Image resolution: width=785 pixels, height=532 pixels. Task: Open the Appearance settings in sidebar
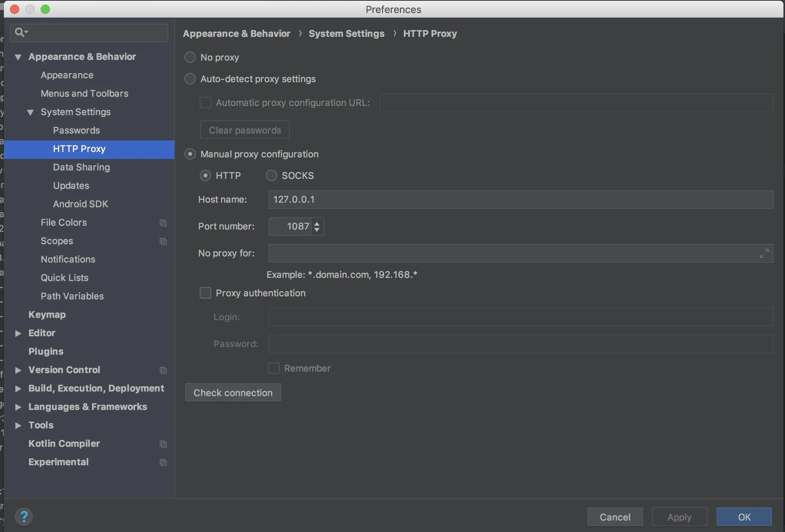(67, 75)
